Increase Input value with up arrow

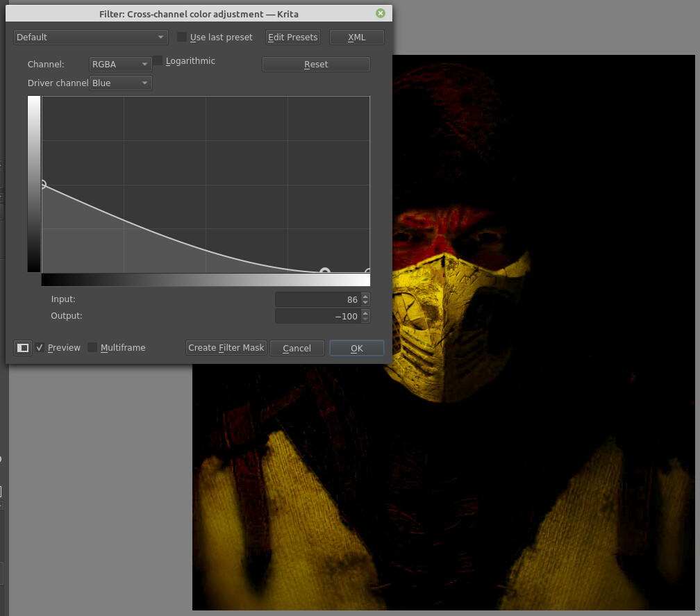[366, 297]
